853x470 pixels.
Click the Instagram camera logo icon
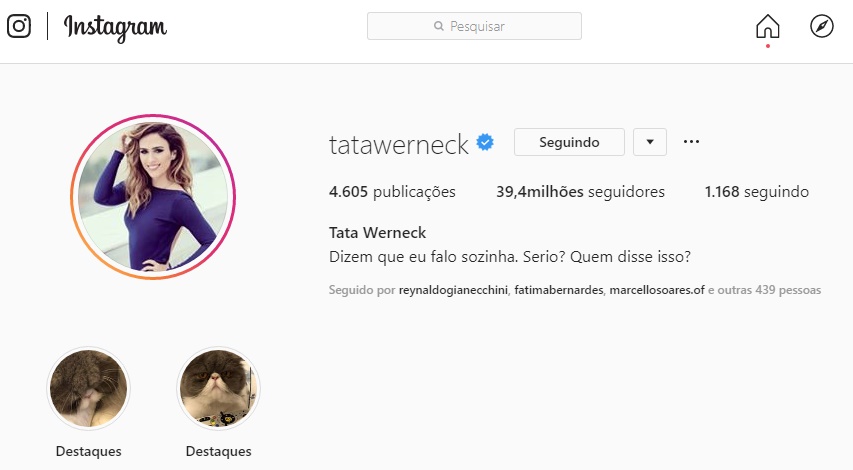(x=19, y=26)
